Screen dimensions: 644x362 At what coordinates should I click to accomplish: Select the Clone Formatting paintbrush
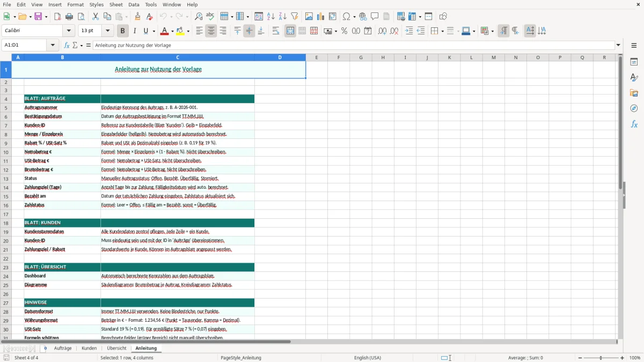[x=138, y=17]
